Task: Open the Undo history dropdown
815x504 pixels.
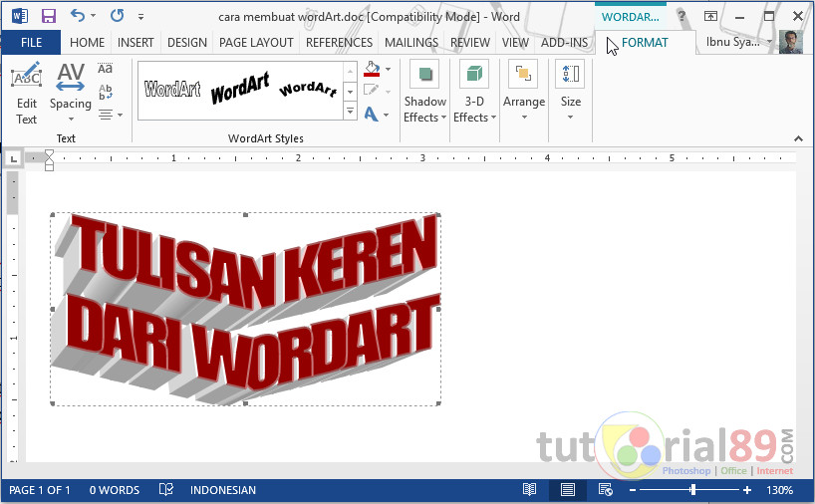Action: coord(94,16)
